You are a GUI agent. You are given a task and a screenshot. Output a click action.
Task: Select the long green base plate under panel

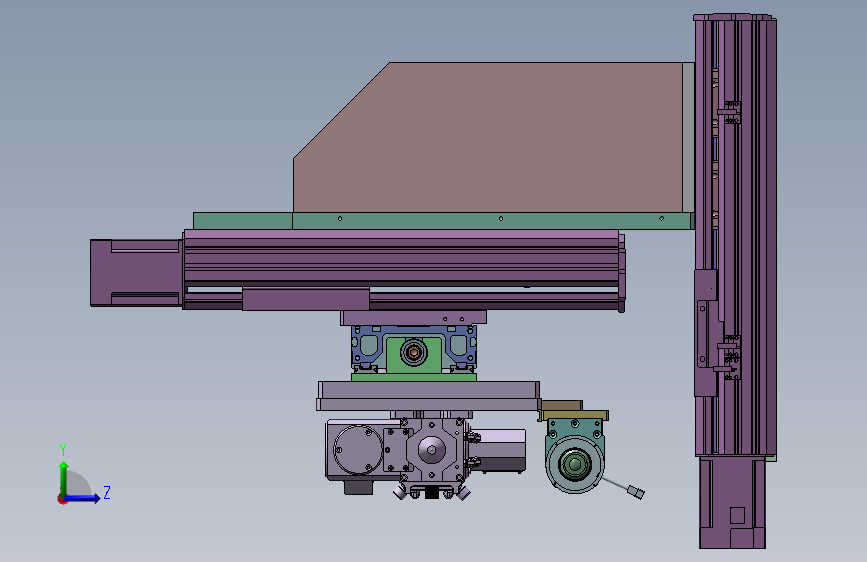[x=442, y=221]
